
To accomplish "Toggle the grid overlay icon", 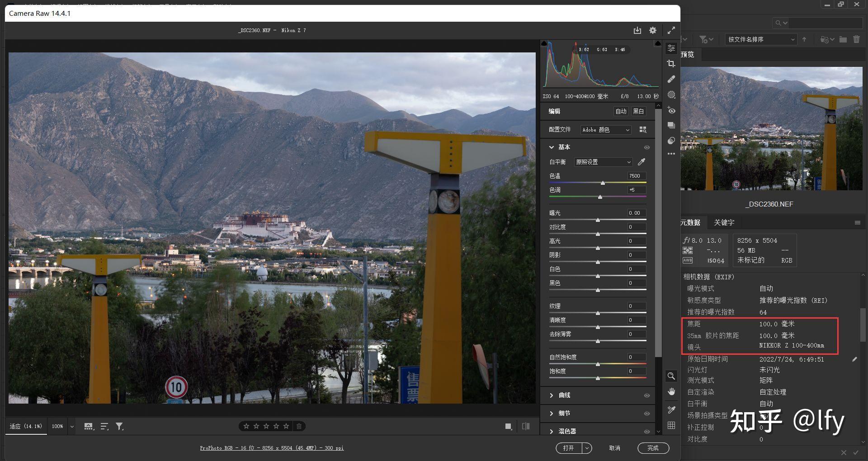I will point(671,425).
